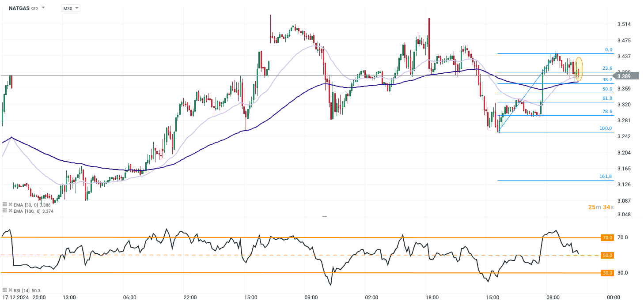The height and width of the screenshot is (305, 644).
Task: Select the Fibonacci 0.0 level label
Action: (x=609, y=50)
